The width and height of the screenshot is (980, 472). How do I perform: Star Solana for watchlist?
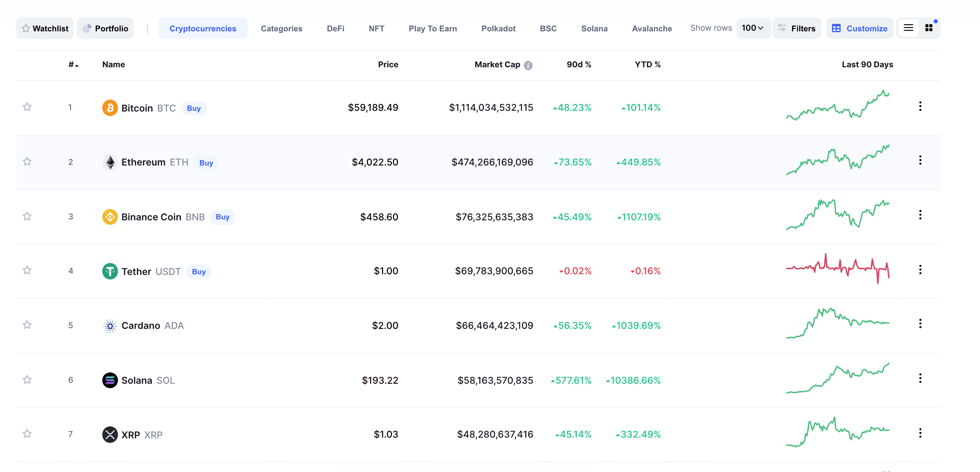(27, 380)
